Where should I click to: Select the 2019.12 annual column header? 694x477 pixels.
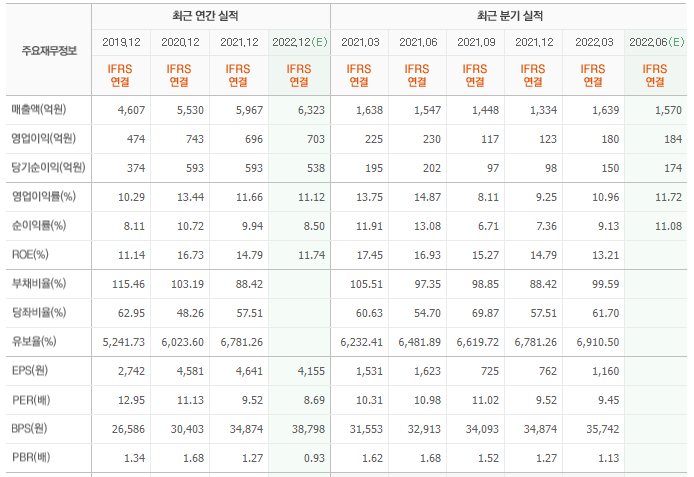tap(121, 42)
